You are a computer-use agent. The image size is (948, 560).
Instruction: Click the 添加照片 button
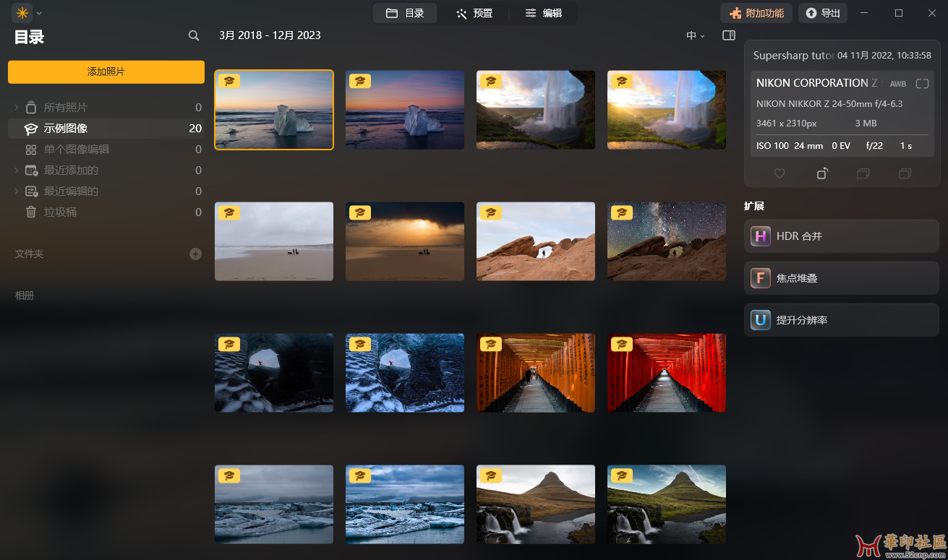click(106, 72)
